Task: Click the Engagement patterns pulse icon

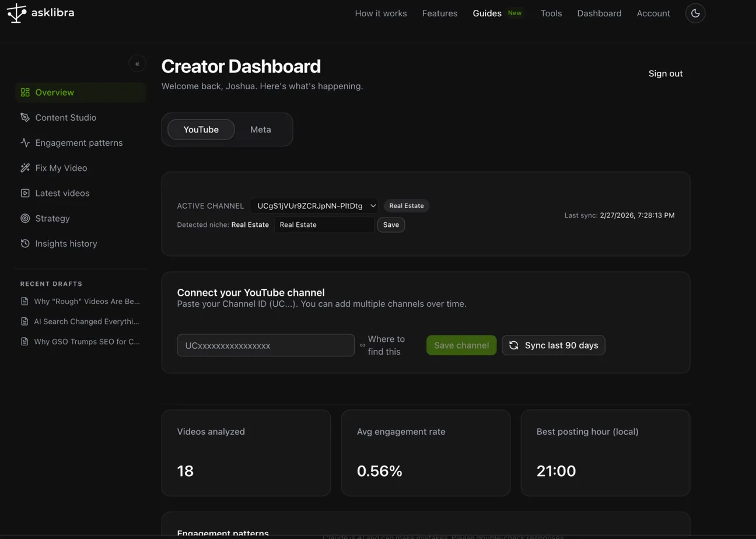Action: (25, 142)
